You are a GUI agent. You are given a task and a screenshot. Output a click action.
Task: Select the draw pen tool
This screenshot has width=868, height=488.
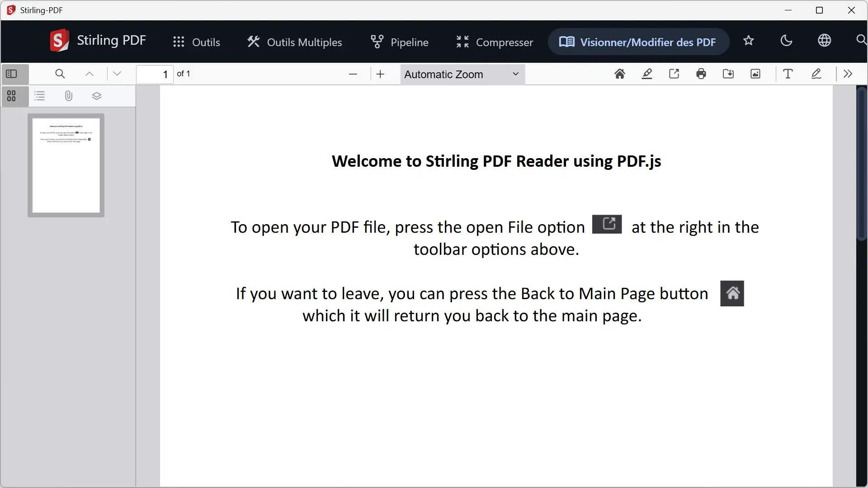pyautogui.click(x=816, y=74)
